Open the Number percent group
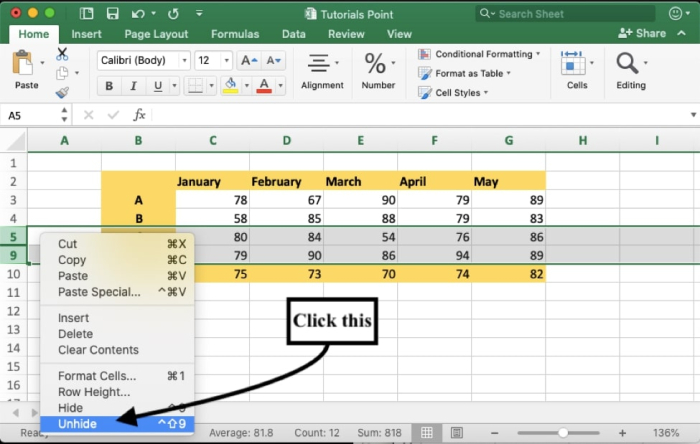Viewport: 700px width, 444px height. pos(378,71)
